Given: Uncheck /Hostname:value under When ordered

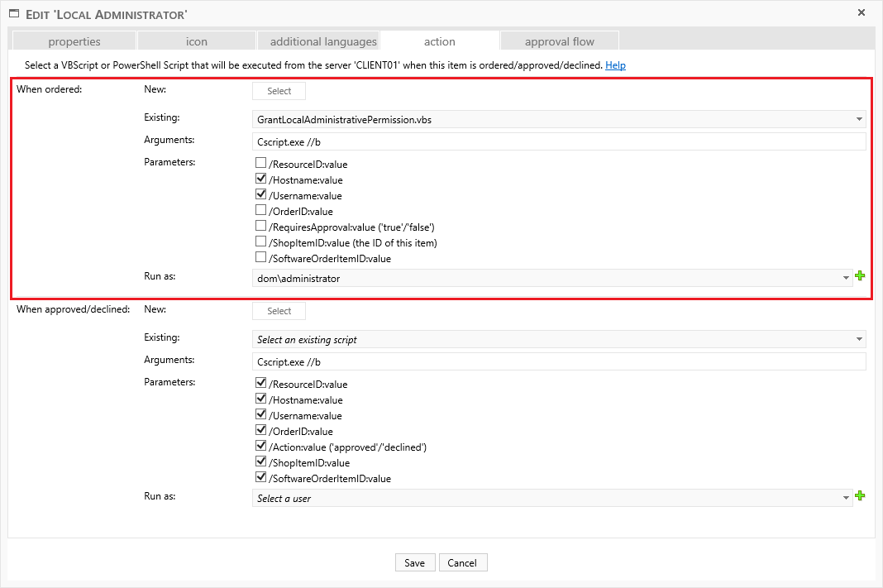Looking at the screenshot, I should pyautogui.click(x=261, y=179).
